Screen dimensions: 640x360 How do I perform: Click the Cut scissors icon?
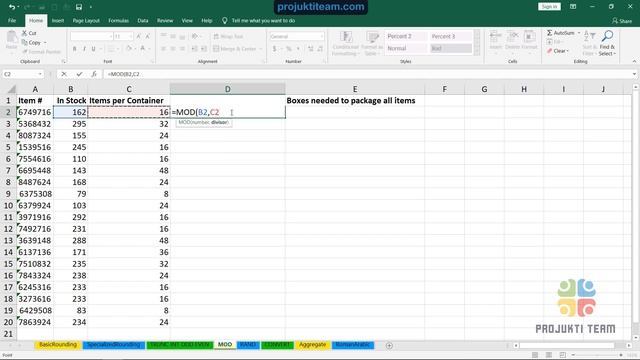(x=24, y=33)
